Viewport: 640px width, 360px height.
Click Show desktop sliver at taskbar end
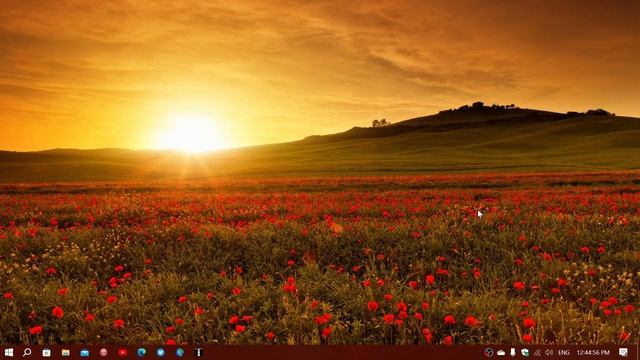[638, 352]
